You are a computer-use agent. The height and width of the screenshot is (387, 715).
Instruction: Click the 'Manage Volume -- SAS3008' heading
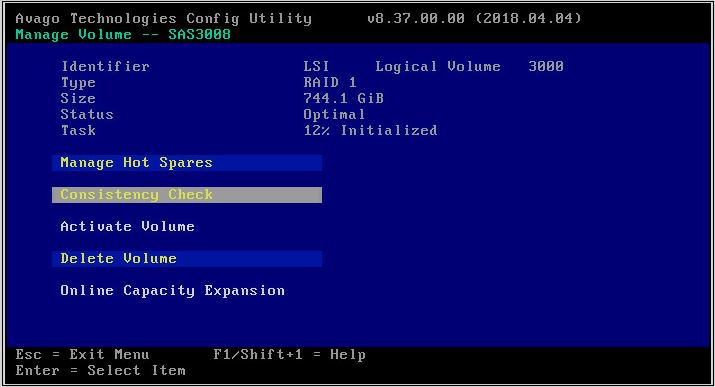pos(123,35)
